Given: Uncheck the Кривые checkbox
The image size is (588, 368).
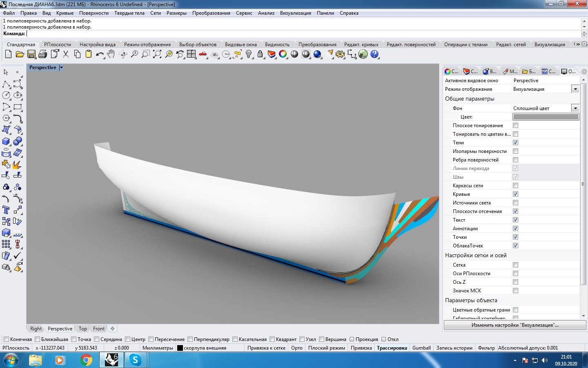Looking at the screenshot, I should [x=515, y=194].
